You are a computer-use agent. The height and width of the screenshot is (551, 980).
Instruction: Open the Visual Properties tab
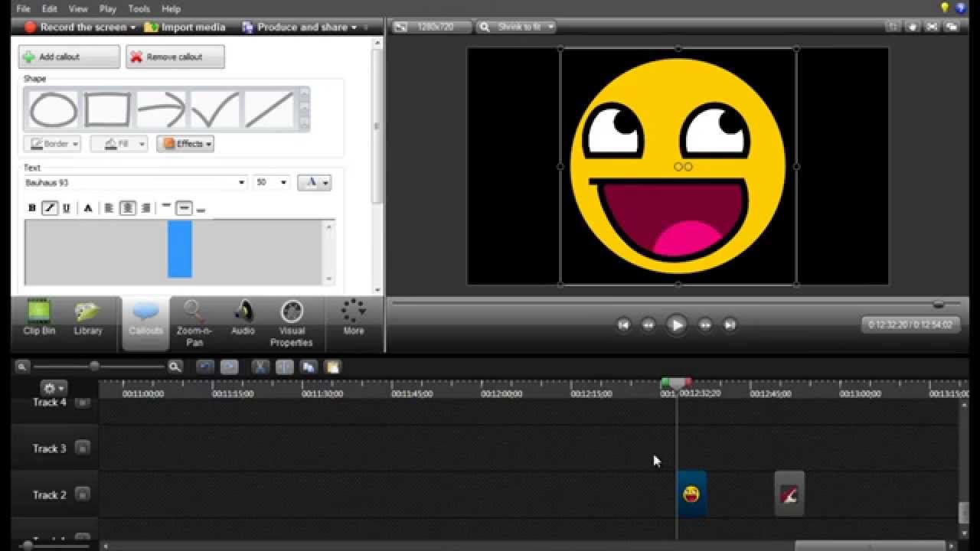[291, 324]
